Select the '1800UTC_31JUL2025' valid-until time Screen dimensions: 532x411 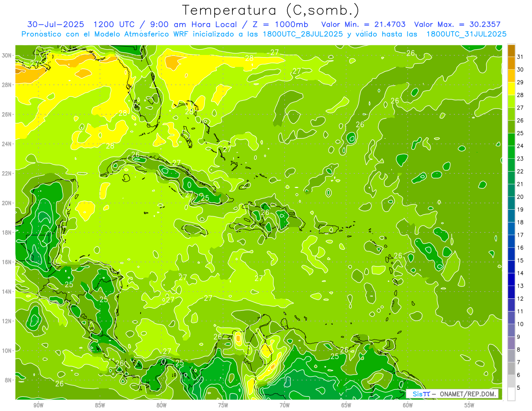coord(466,34)
